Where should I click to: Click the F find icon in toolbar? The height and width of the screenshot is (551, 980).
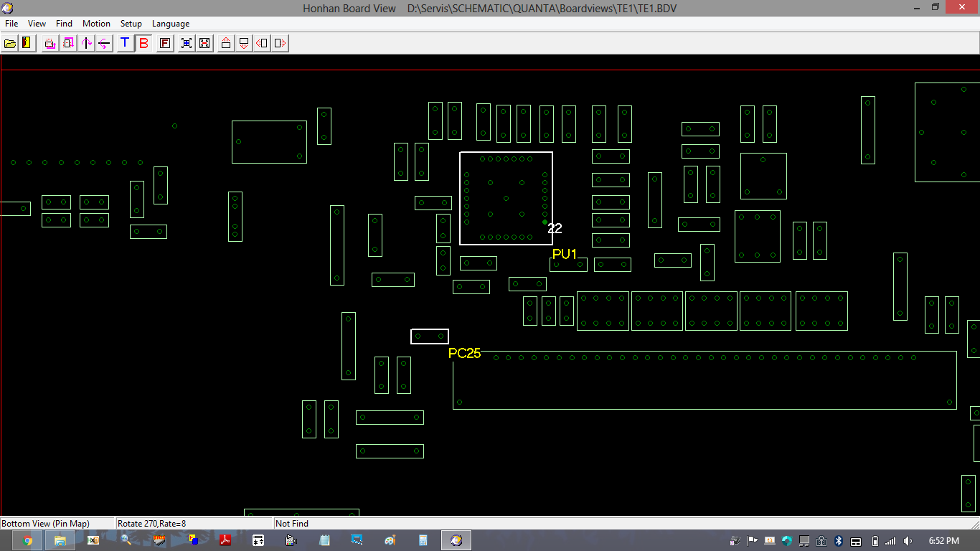click(x=165, y=43)
